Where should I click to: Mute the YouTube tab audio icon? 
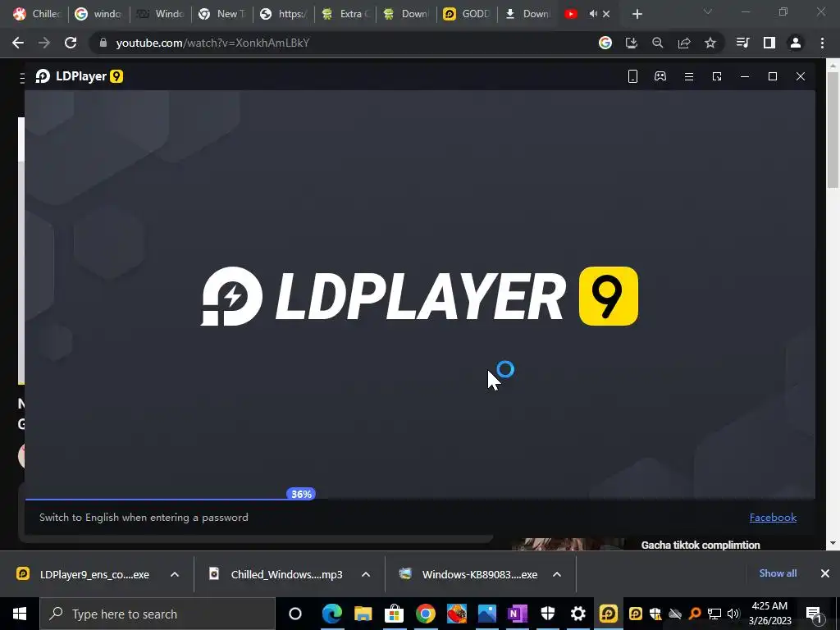593,14
